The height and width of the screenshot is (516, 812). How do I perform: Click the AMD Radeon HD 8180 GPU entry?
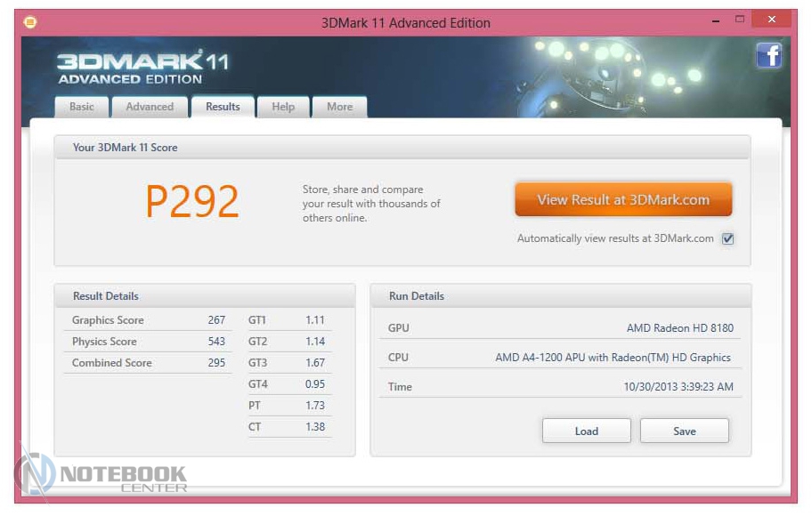tap(679, 328)
